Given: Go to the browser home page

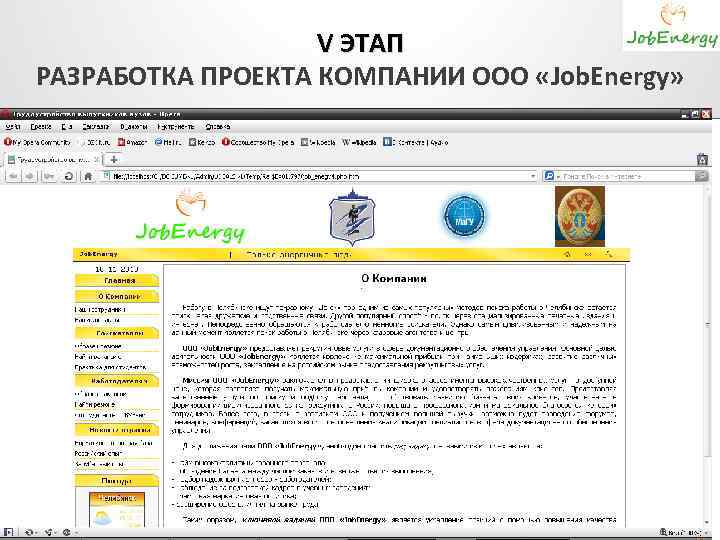Looking at the screenshot, I should point(88,176).
